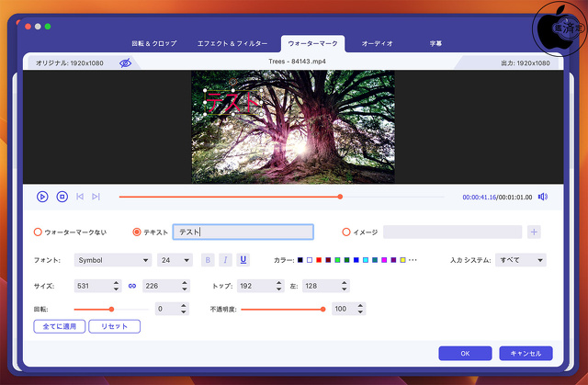Jump to the previous frame

[x=80, y=197]
